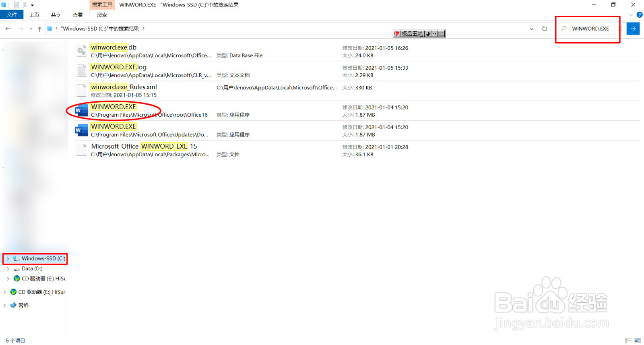This screenshot has width=644, height=345.
Task: Refresh the search results
Action: click(x=545, y=29)
